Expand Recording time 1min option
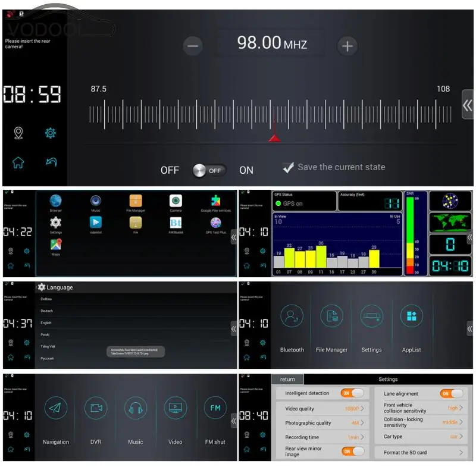Image resolution: width=476 pixels, height=476 pixels. click(322, 437)
